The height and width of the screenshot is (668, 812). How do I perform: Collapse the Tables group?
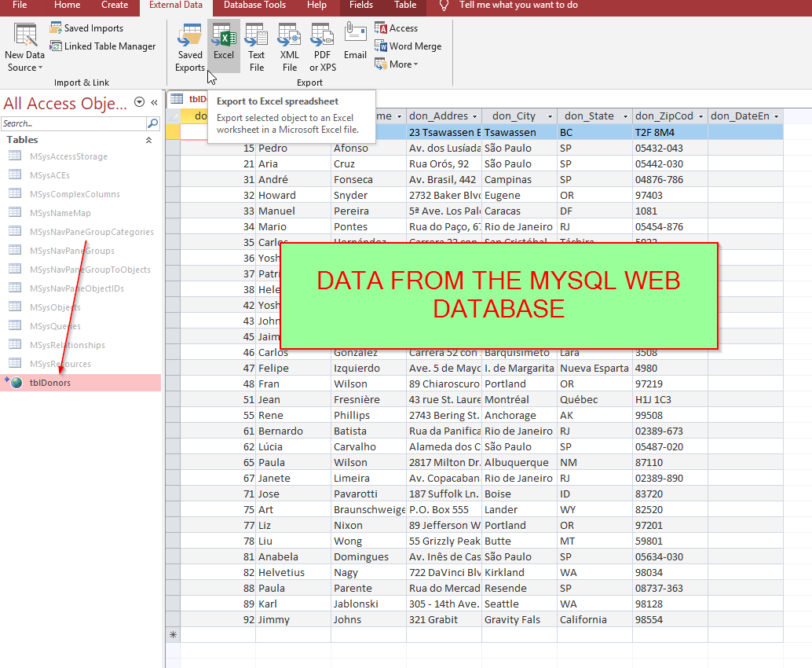pyautogui.click(x=148, y=140)
